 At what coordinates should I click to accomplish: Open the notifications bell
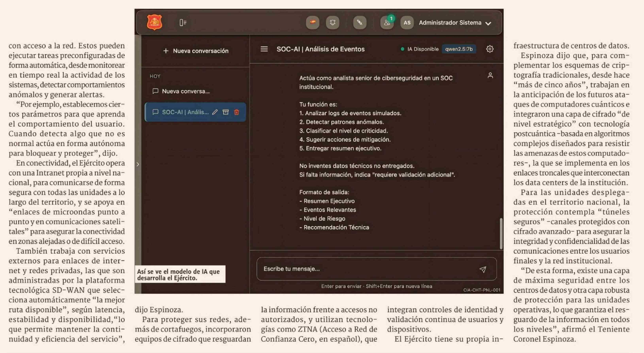pyautogui.click(x=332, y=23)
